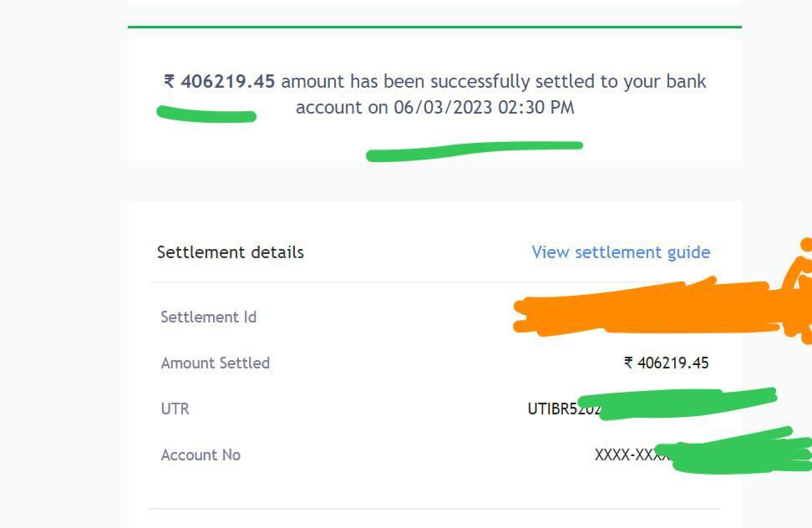Click the green underline beneath the settlement date
Image resolution: width=812 pixels, height=528 pixels.
point(475,151)
